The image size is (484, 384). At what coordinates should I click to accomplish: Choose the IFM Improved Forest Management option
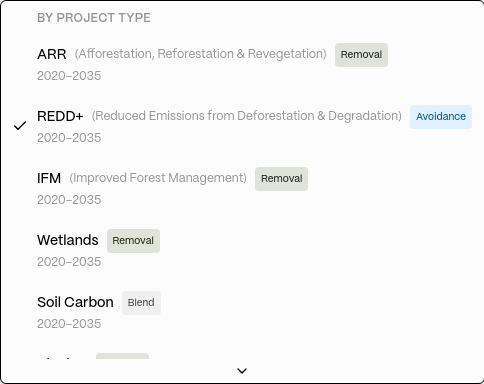(x=242, y=189)
